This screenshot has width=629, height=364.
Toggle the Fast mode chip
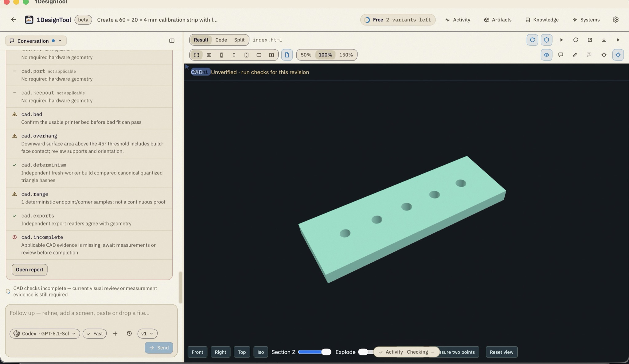(x=95, y=334)
